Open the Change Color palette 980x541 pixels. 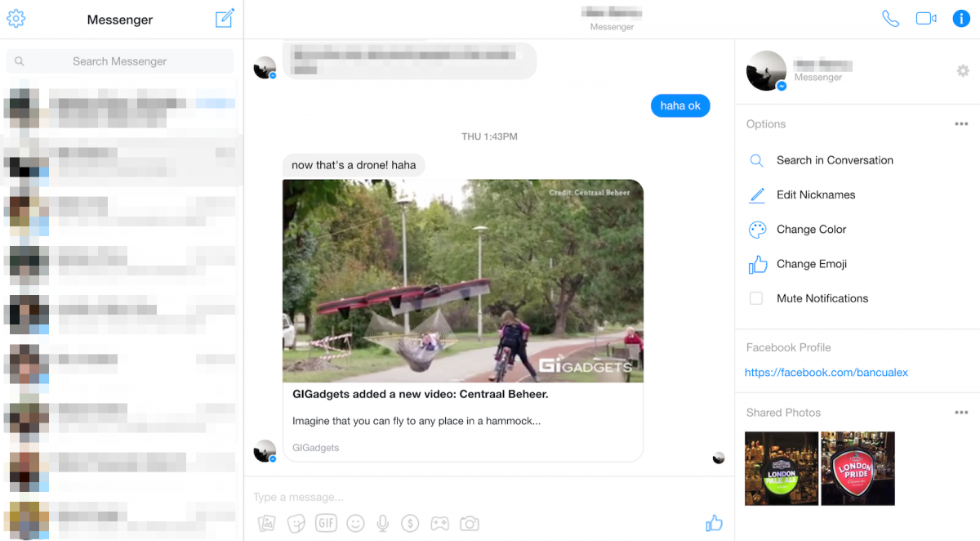[810, 230]
